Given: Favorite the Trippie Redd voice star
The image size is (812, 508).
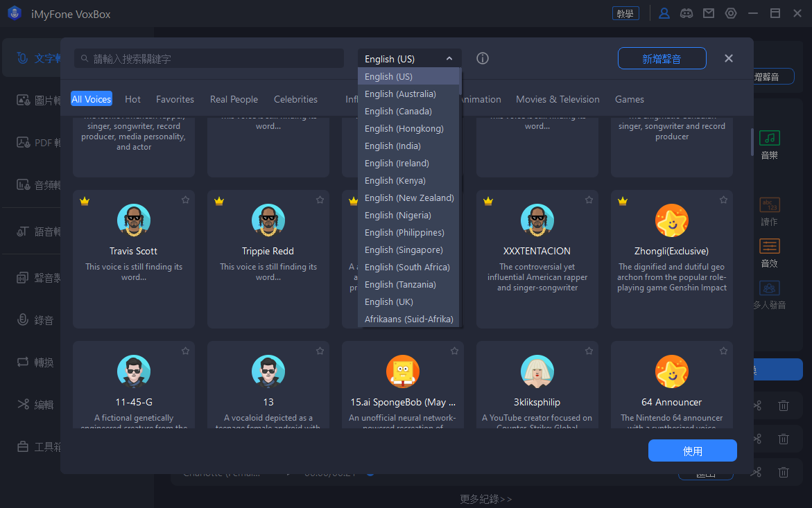Looking at the screenshot, I should pyautogui.click(x=320, y=200).
